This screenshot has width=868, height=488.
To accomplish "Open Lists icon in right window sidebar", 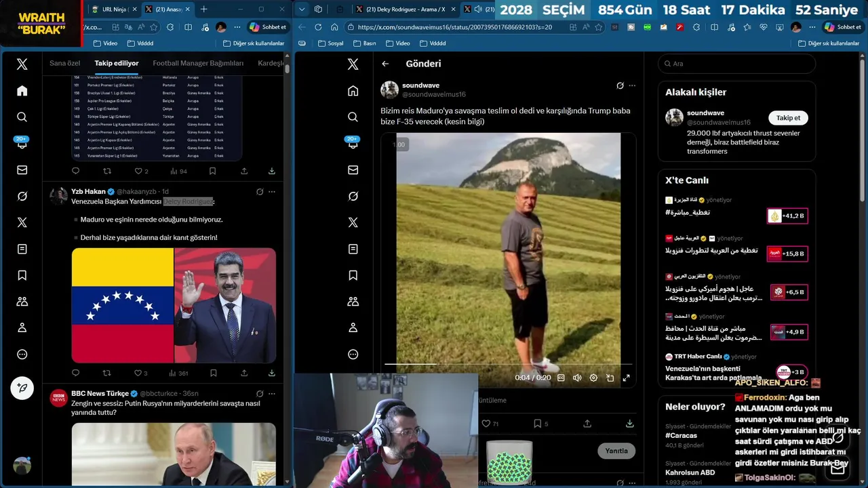I will tap(353, 249).
